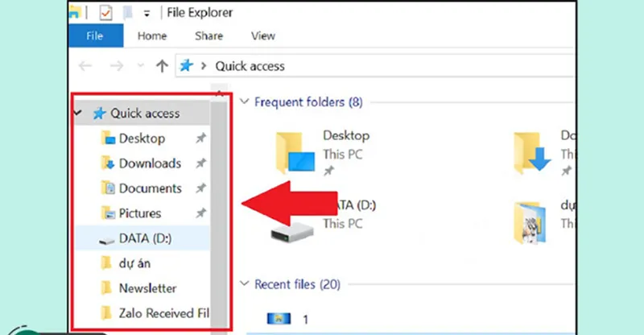Click the navigation pane vertical scrollbar
Viewport: 644px width, 335px height.
pyautogui.click(x=217, y=209)
